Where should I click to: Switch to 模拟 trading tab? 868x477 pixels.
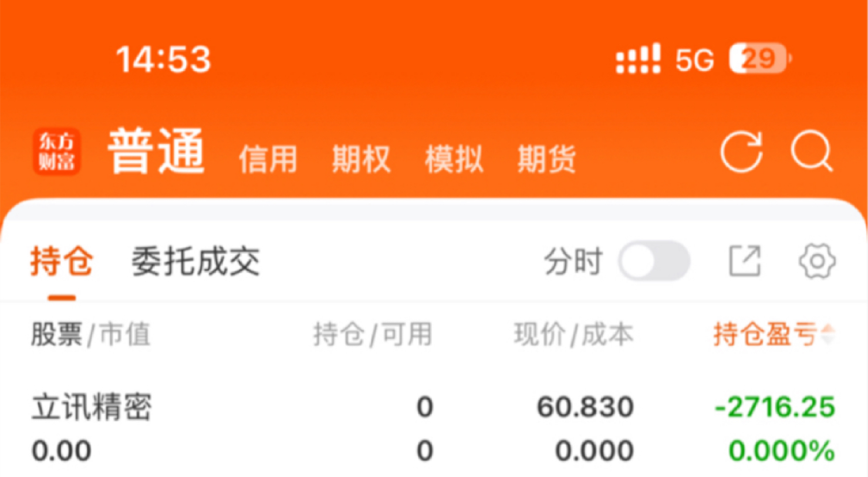[454, 159]
